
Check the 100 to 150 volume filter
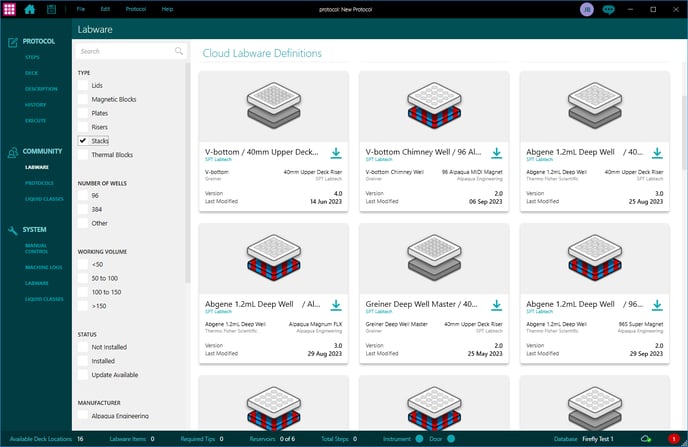coord(82,292)
